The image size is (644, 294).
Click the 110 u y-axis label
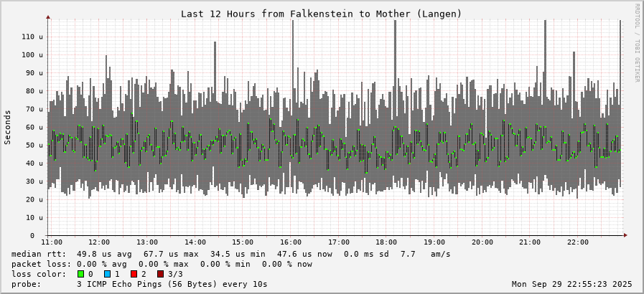(32, 37)
